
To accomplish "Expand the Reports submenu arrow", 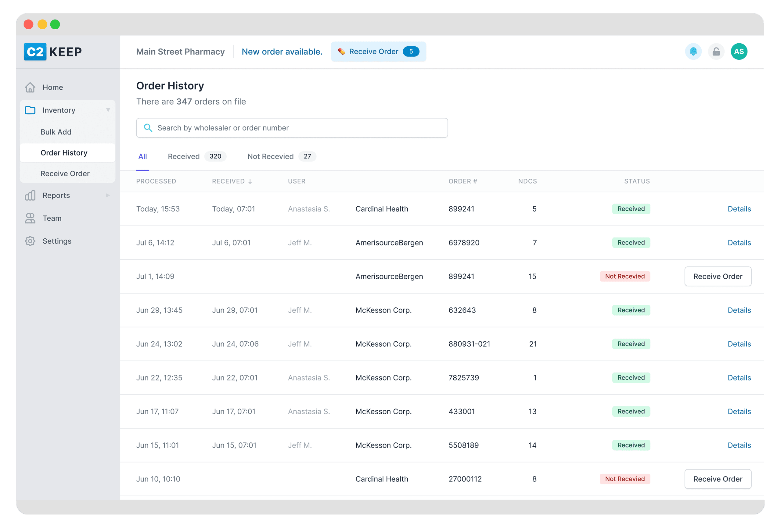I will (x=108, y=195).
